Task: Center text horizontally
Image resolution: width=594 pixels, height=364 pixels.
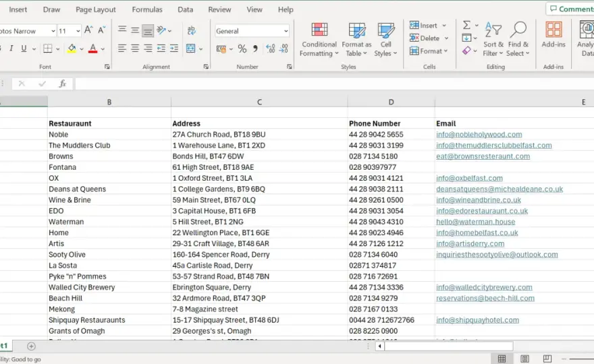Action: [x=135, y=49]
